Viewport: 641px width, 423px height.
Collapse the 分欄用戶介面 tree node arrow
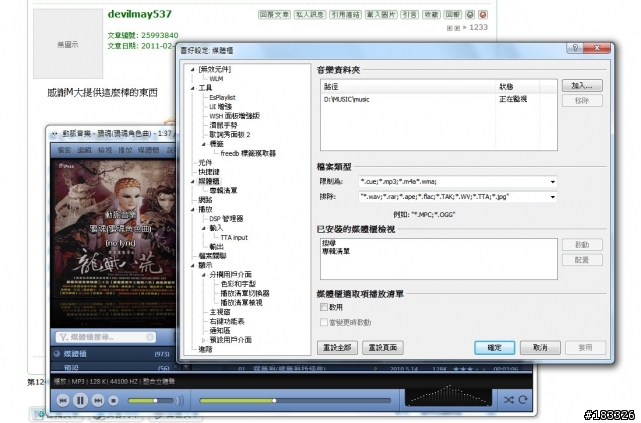click(204, 275)
